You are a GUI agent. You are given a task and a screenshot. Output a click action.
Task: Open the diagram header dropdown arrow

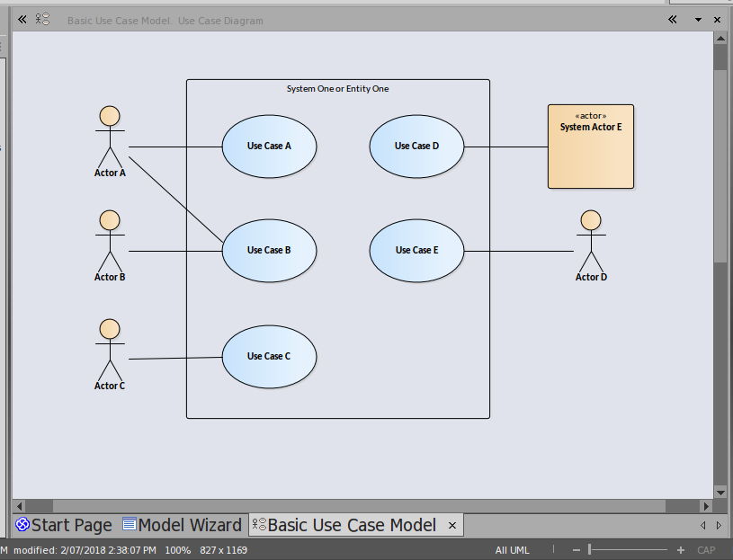pos(698,19)
